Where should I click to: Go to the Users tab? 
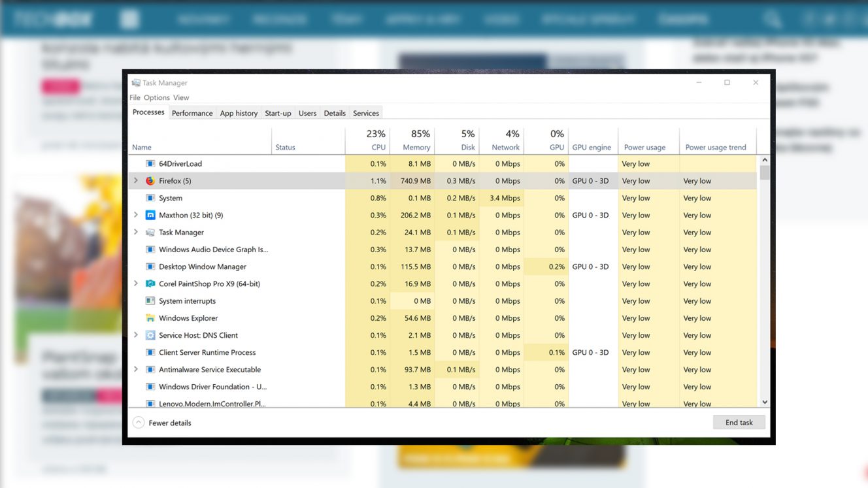(307, 113)
